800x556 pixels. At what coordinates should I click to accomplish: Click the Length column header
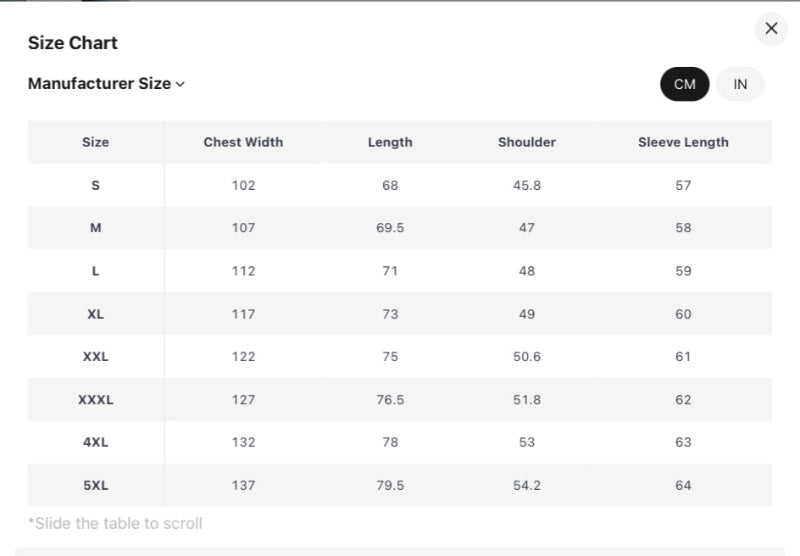[x=390, y=142]
